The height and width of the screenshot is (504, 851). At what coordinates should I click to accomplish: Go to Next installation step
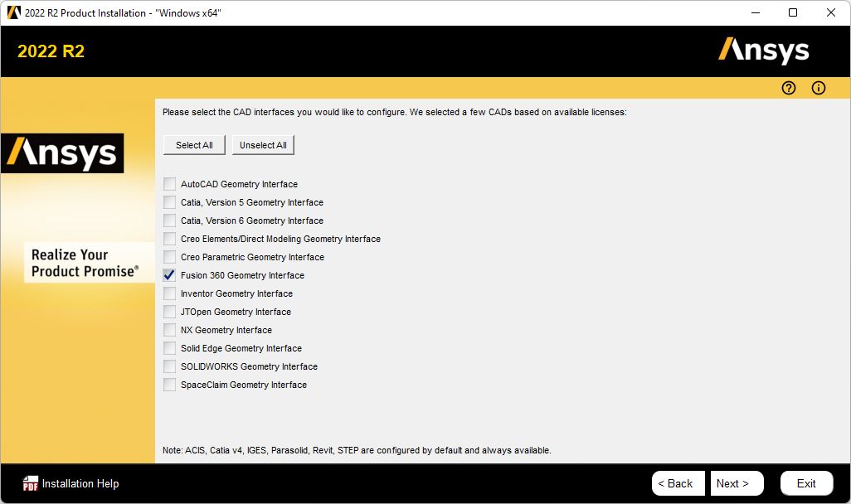coord(732,483)
